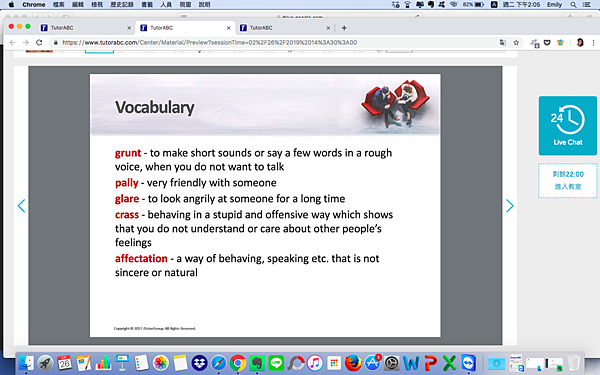The image size is (600, 375).
Task: Open the Apple menu
Action: tap(11, 5)
